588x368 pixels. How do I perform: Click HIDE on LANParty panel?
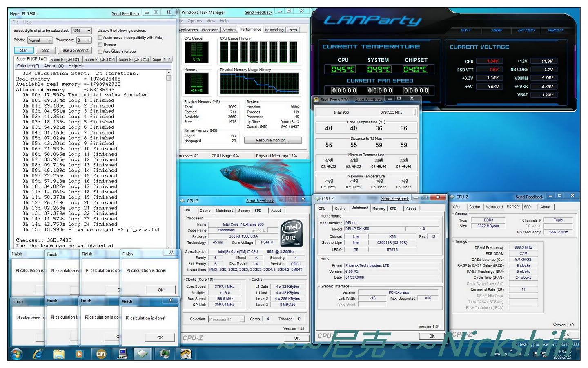click(497, 30)
